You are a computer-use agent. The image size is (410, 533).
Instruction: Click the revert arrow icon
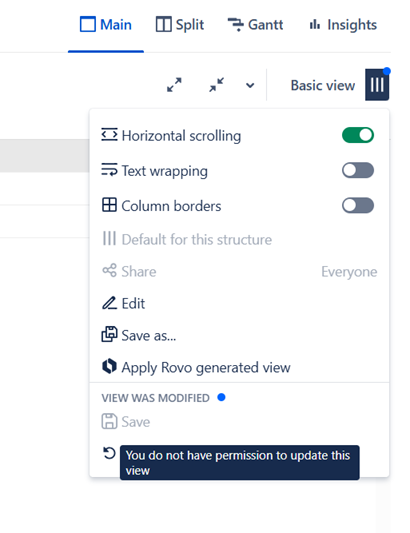click(x=109, y=453)
